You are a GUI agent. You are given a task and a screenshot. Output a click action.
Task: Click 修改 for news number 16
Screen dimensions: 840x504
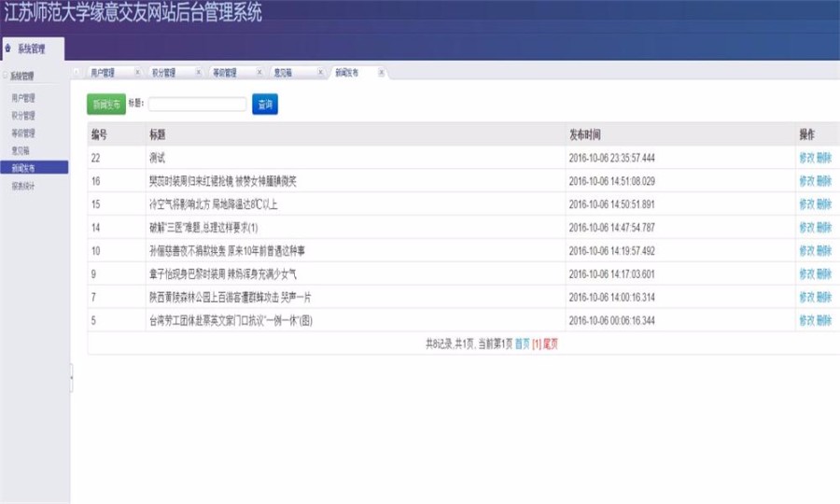coord(806,181)
